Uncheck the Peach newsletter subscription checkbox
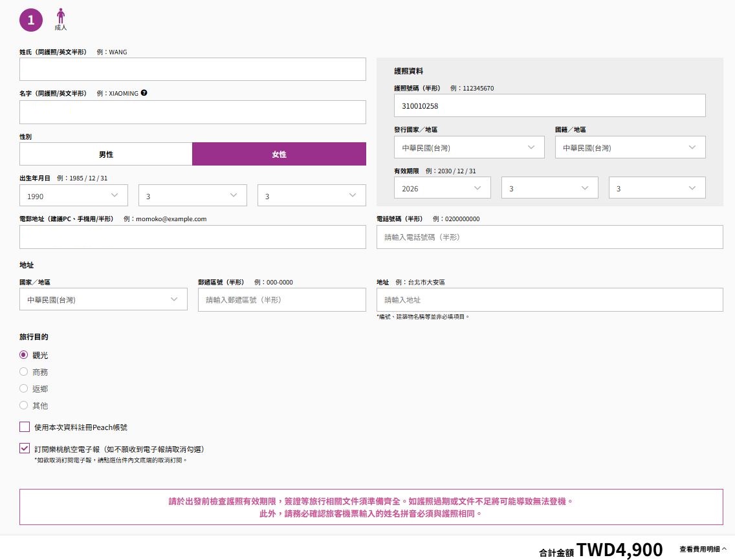735x560 pixels. (25, 449)
